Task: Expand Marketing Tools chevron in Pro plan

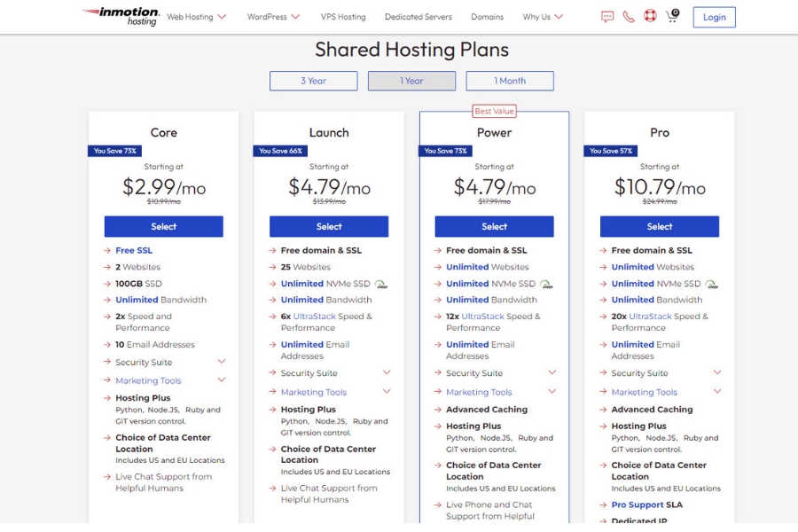Action: tap(717, 391)
